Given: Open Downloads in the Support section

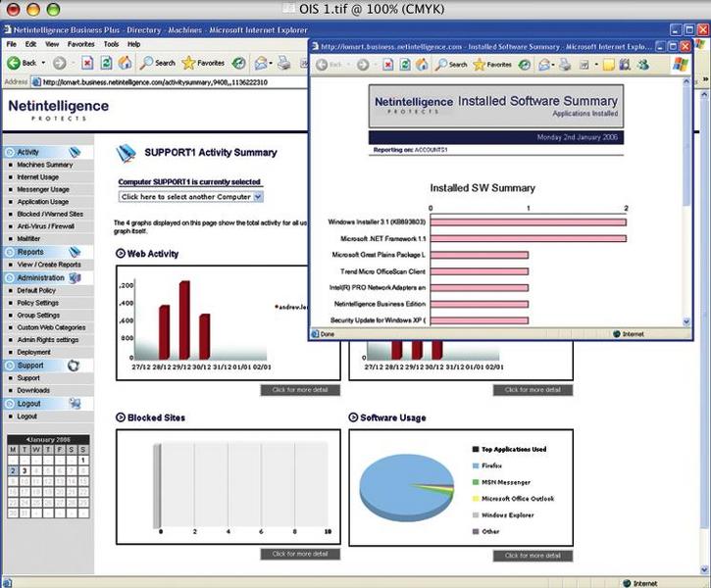Looking at the screenshot, I should tap(33, 390).
